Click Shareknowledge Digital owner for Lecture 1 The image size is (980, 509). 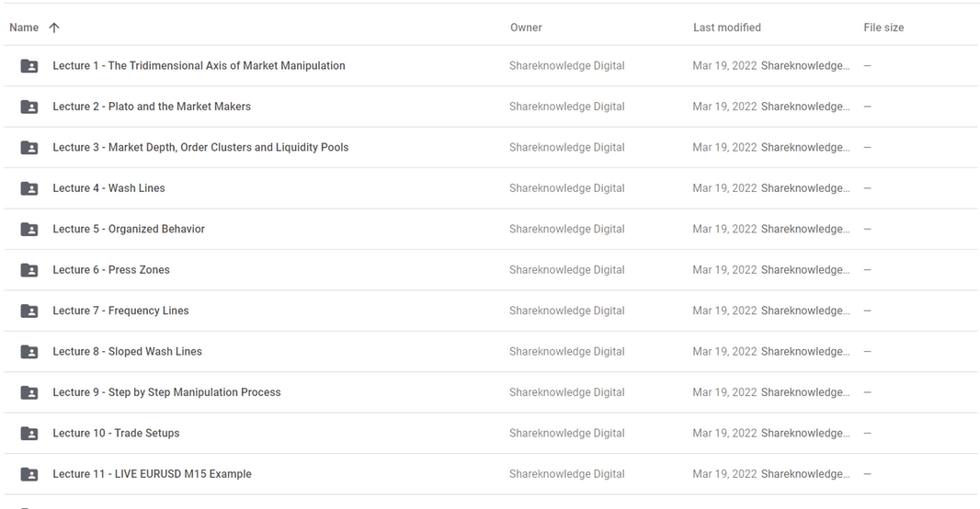click(567, 65)
